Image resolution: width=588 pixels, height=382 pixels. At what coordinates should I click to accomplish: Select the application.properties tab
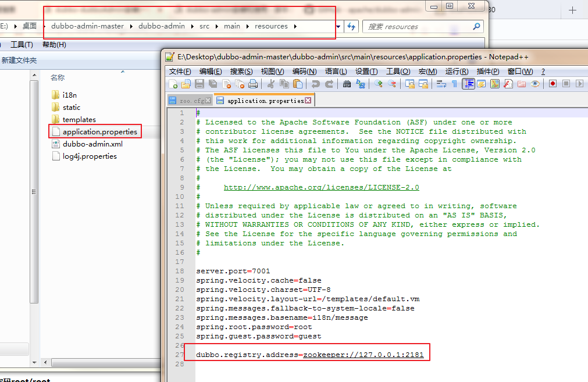tap(265, 101)
